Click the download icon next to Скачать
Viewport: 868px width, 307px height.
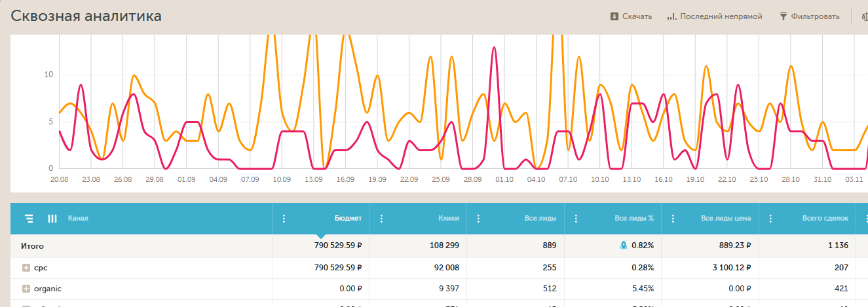(614, 16)
